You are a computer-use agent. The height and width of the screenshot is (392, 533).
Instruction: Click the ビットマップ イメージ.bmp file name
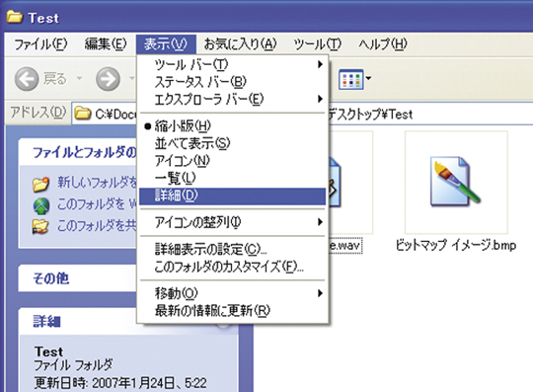click(456, 245)
